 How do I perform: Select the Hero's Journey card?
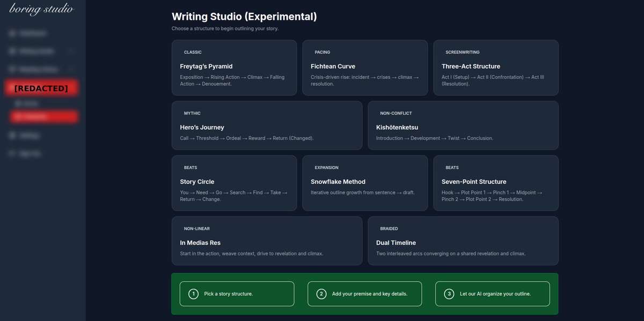267,125
